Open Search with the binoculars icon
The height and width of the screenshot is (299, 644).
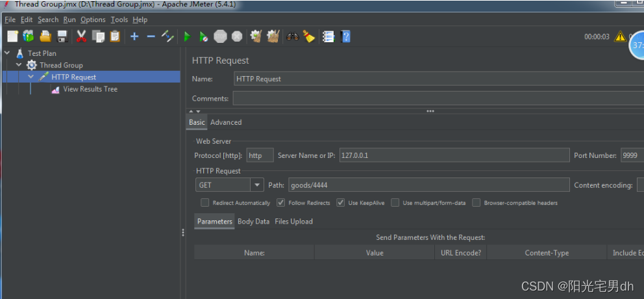292,36
